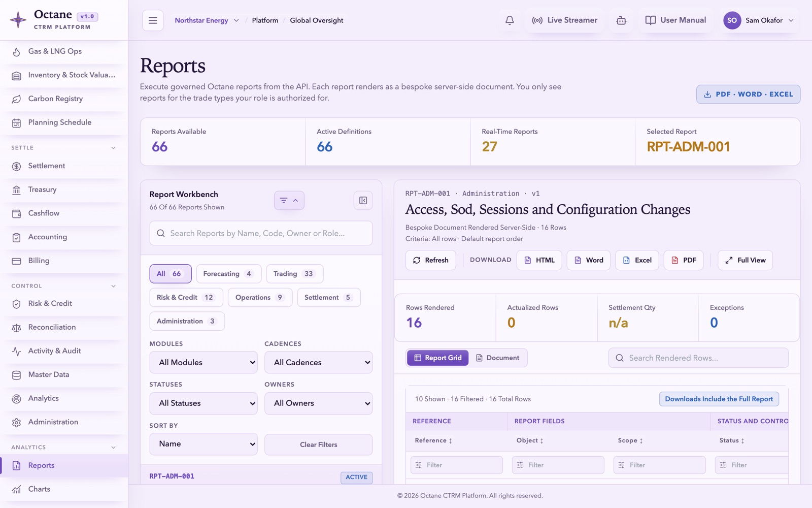This screenshot has width=812, height=508.
Task: Switch to Report Grid view
Action: pos(438,358)
